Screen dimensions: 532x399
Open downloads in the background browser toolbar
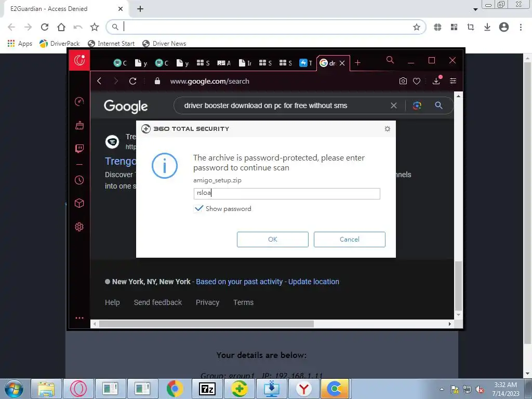487,27
